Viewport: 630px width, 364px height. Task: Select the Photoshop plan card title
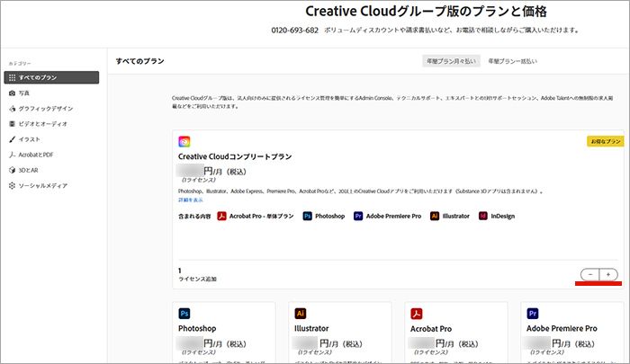pyautogui.click(x=197, y=328)
